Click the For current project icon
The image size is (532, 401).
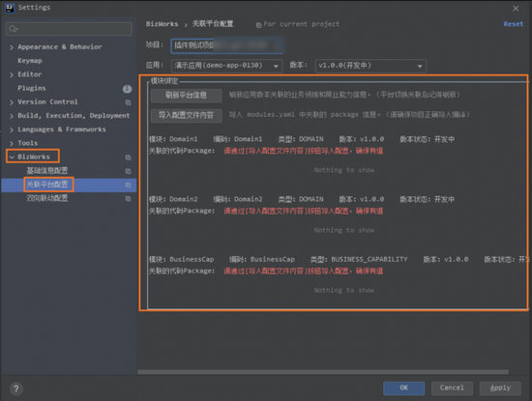point(258,25)
